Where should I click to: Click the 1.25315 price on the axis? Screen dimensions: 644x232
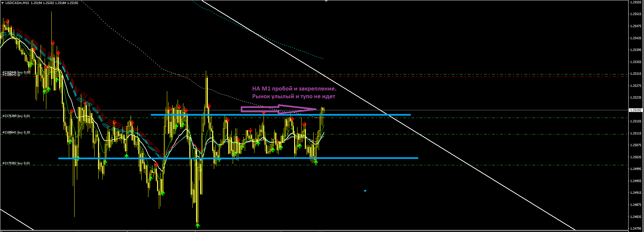coord(636,73)
